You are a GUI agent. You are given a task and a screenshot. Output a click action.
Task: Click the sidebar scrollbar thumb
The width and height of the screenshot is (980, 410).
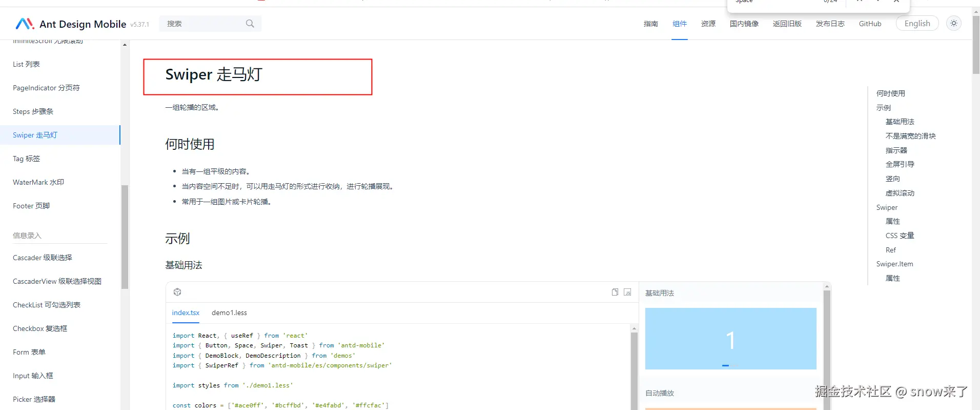coord(125,237)
